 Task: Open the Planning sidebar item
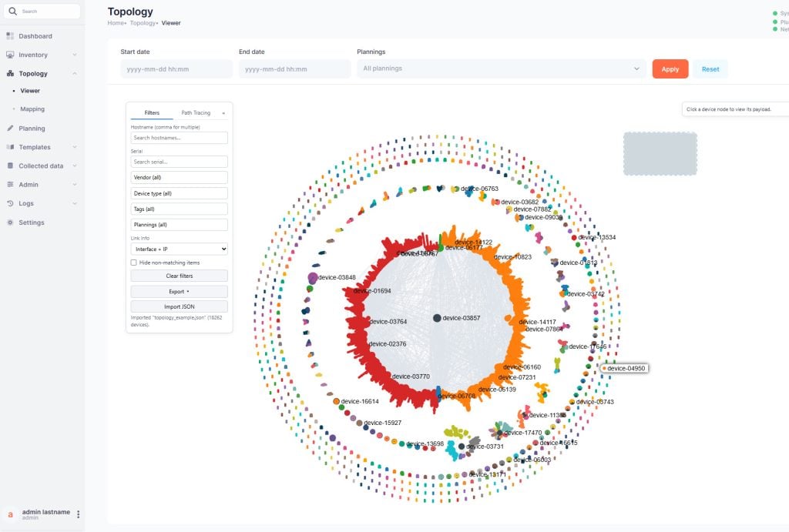point(32,129)
